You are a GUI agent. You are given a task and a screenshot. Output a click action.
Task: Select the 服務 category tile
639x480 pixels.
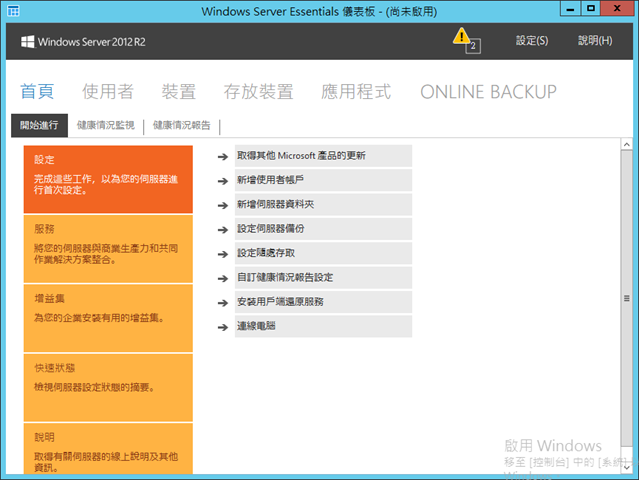pos(108,249)
